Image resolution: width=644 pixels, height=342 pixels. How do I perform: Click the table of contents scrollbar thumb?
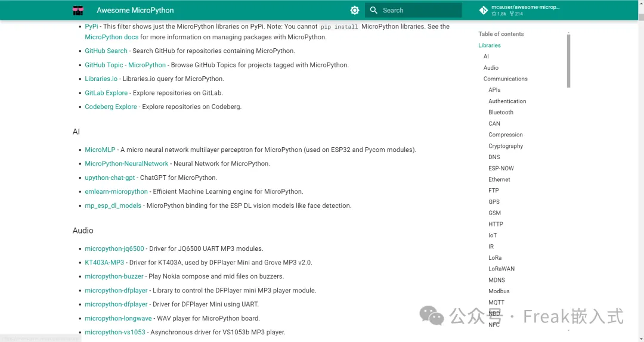(x=568, y=61)
